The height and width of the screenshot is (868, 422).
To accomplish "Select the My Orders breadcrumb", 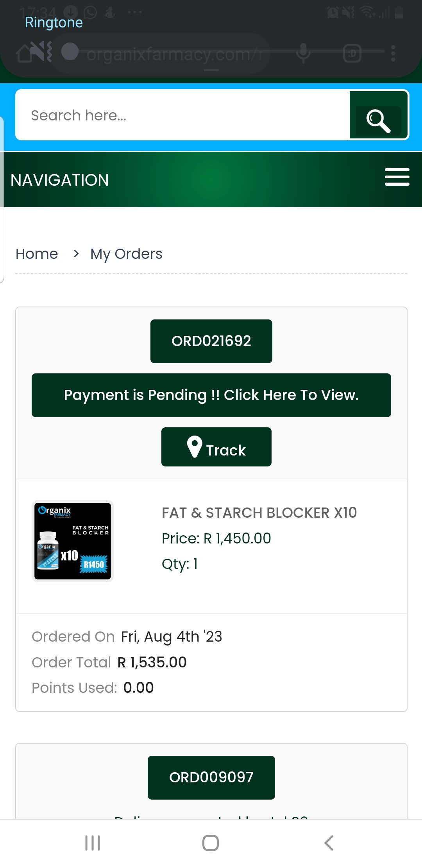I will [126, 254].
